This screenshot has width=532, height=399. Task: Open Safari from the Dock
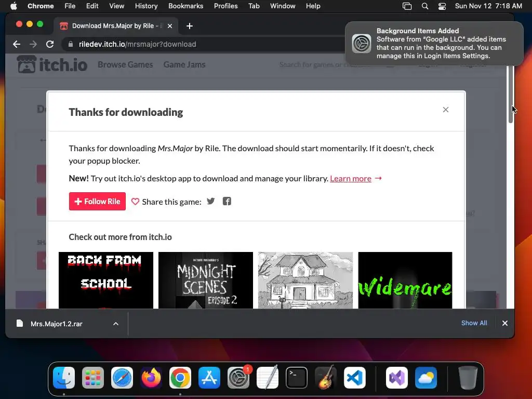122,378
